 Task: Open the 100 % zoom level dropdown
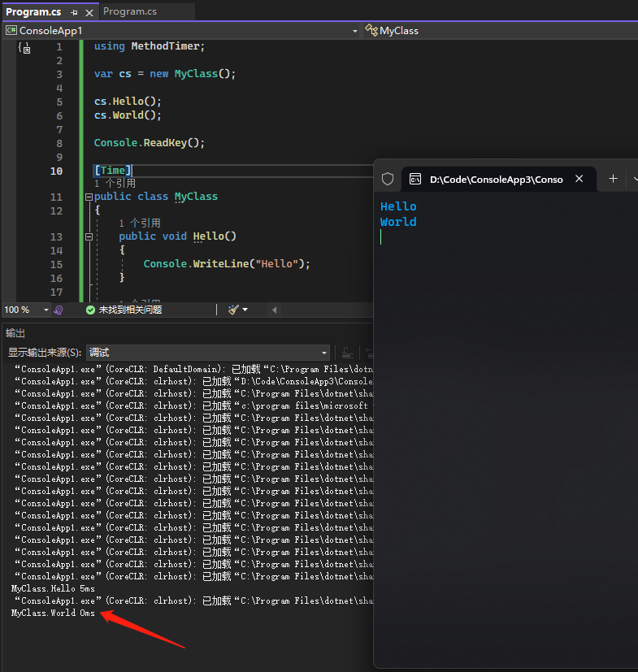(x=46, y=310)
